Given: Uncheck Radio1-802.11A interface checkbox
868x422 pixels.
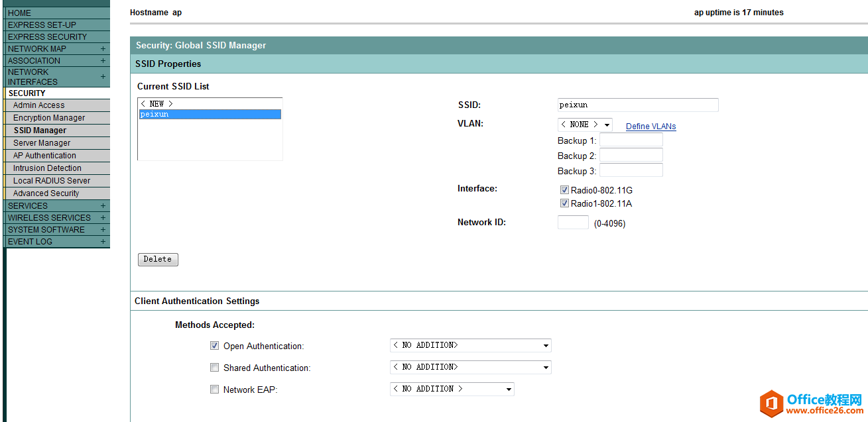Looking at the screenshot, I should [x=564, y=203].
